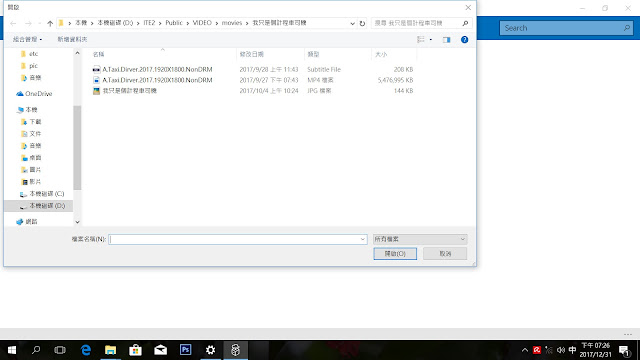Image resolution: width=640 pixels, height=360 pixels.
Task: Click the new folder toolbar button
Action: pyautogui.click(x=72, y=39)
